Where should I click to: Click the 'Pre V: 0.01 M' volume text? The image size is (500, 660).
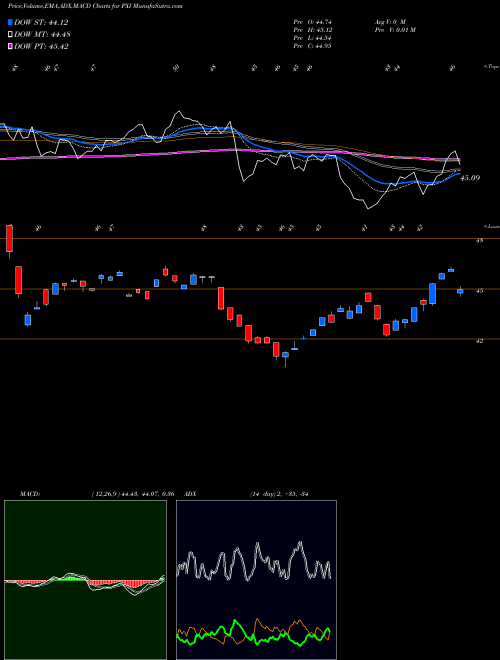[395, 30]
